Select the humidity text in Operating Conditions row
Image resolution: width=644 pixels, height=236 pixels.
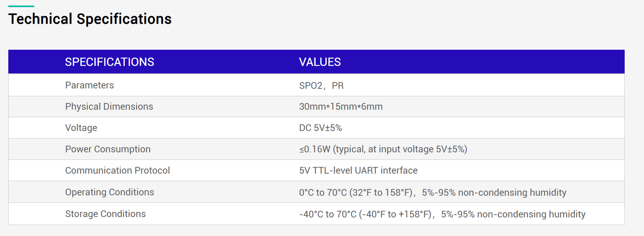[494, 193]
